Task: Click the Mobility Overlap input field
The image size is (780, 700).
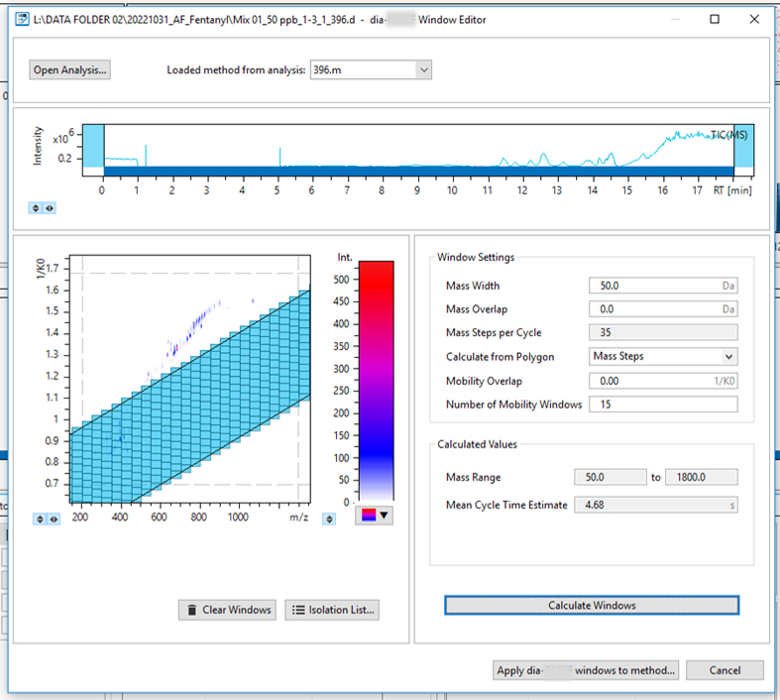Action: coord(663,381)
